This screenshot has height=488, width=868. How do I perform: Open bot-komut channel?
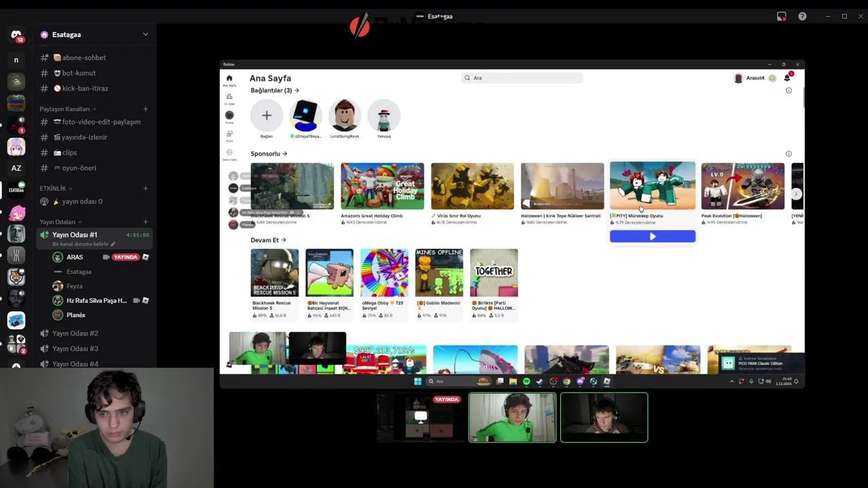pyautogui.click(x=94, y=73)
